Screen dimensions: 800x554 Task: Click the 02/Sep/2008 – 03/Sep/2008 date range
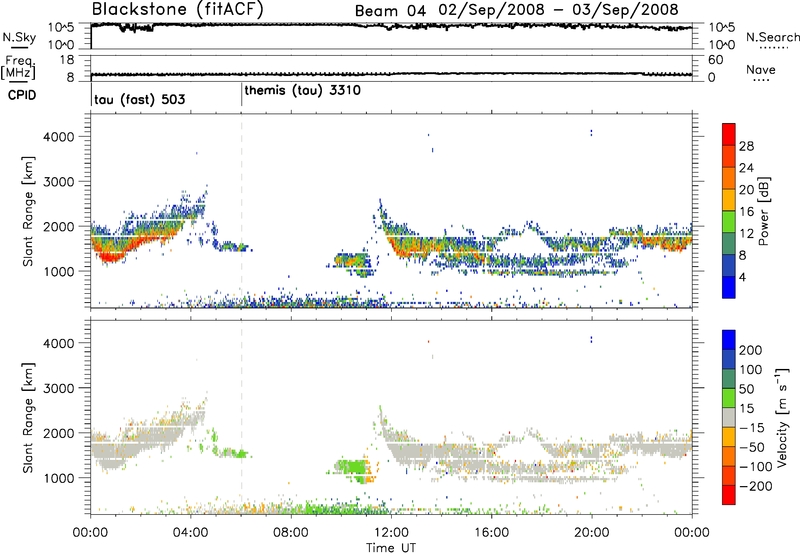click(x=559, y=10)
